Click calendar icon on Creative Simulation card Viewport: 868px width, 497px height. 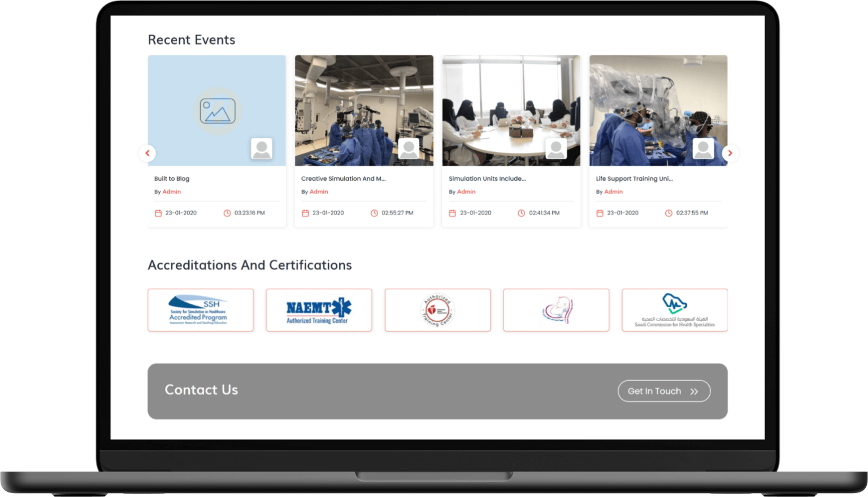click(x=305, y=213)
